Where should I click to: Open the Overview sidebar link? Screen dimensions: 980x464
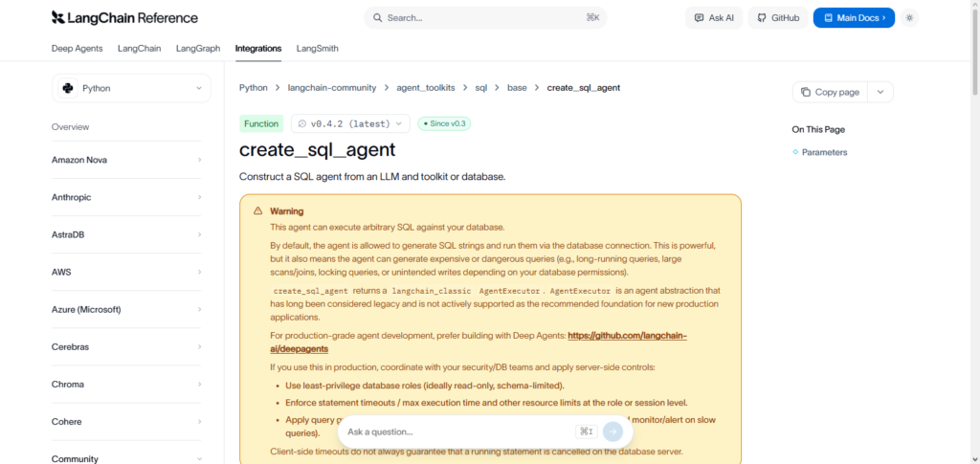point(70,127)
